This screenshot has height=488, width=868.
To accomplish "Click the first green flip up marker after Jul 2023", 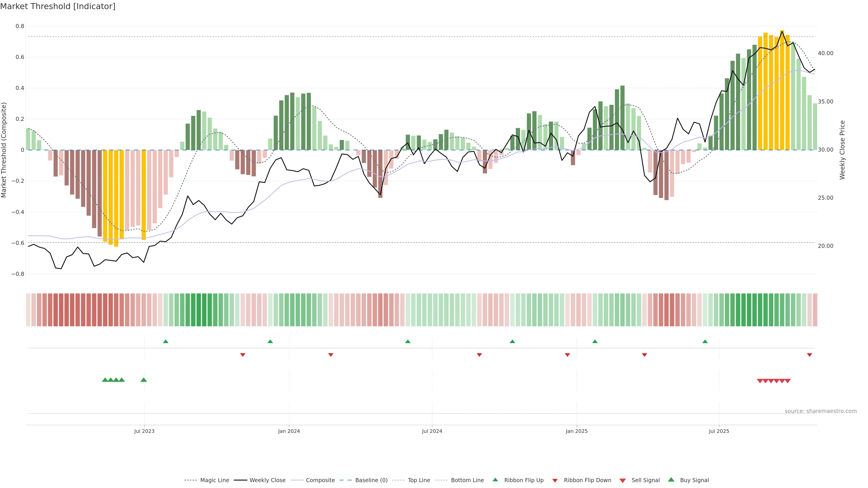I will pos(165,342).
